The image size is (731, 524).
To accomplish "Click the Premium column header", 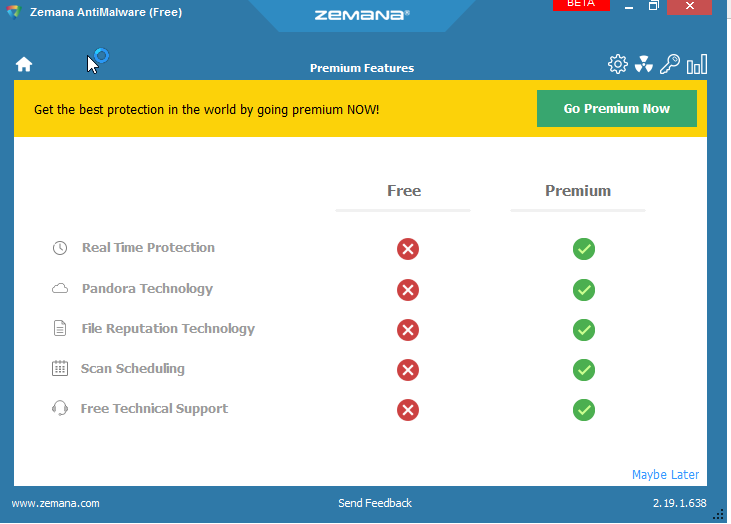I will pos(578,191).
